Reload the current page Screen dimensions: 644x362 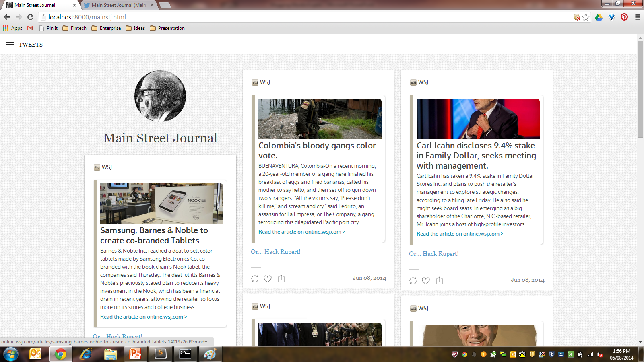[x=30, y=17]
